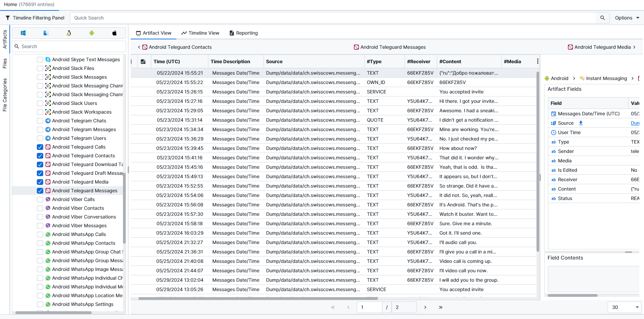Viewport: 644px width, 319px height.
Task: Open the Source value link in Artifact Fields
Action: 635,123
